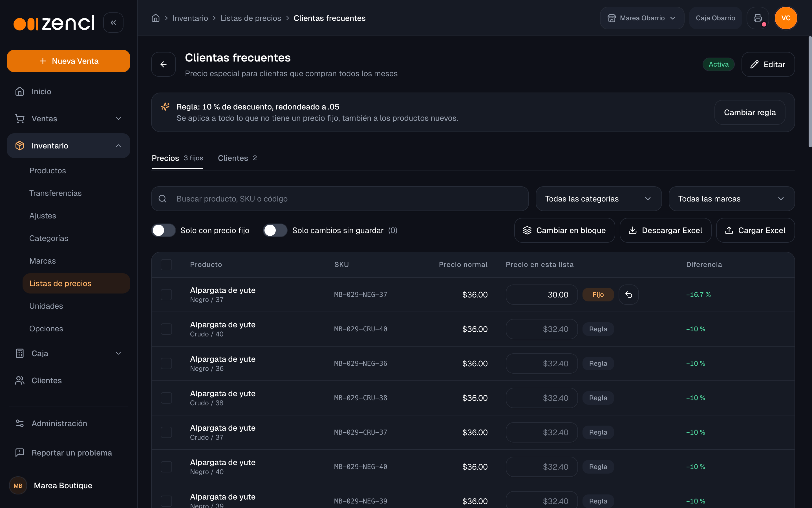The width and height of the screenshot is (812, 508).
Task: Edit the 30.00 price field for MB-029-NEG-37
Action: coord(542,295)
